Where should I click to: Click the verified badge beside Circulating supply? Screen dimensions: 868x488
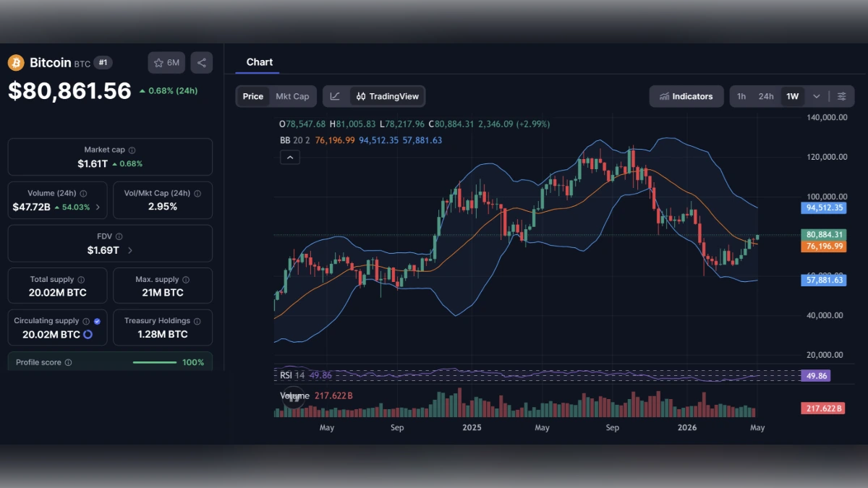tap(97, 321)
